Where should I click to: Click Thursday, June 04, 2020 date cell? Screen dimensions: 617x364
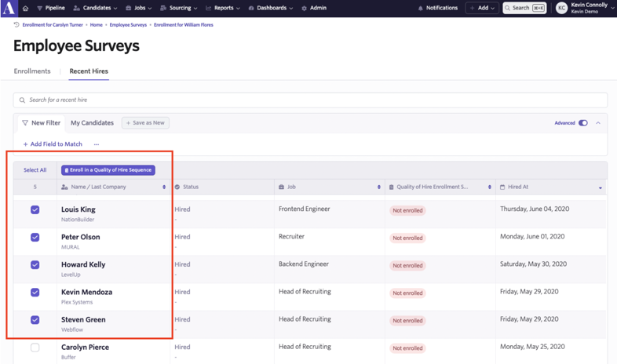click(x=535, y=209)
